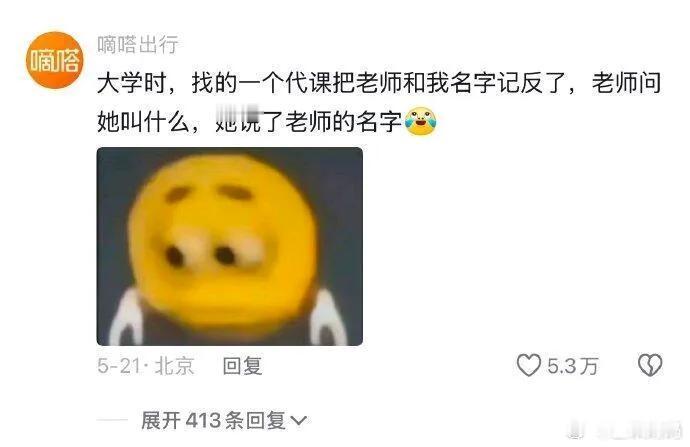
Task: Click the white hand at the meme's right edge
Action: 329,318
